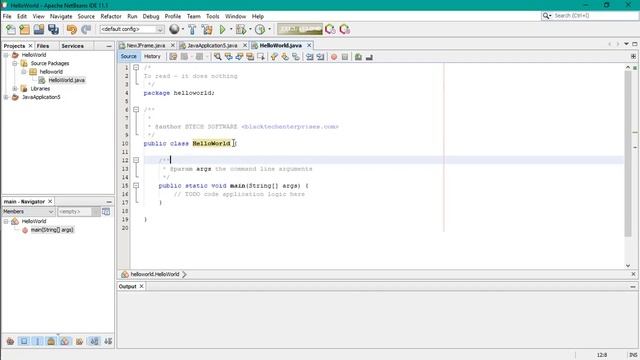Open the Tools menu
Screen dimensions: 640x360
213,16
